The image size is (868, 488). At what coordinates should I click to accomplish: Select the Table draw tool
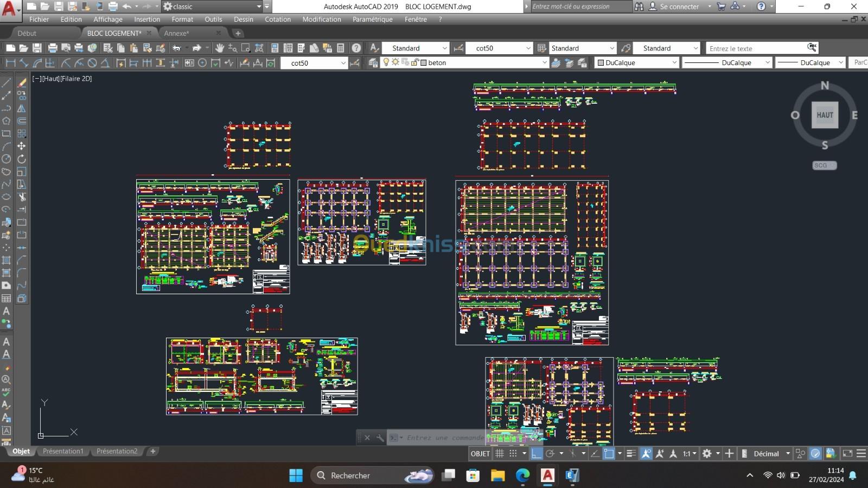pos(7,298)
